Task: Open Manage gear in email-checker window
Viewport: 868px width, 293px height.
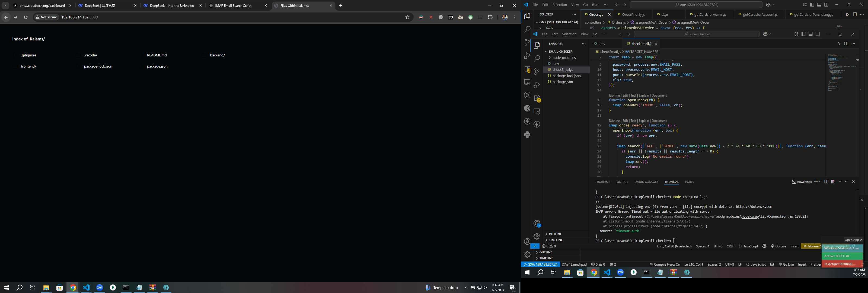Action: click(537, 236)
